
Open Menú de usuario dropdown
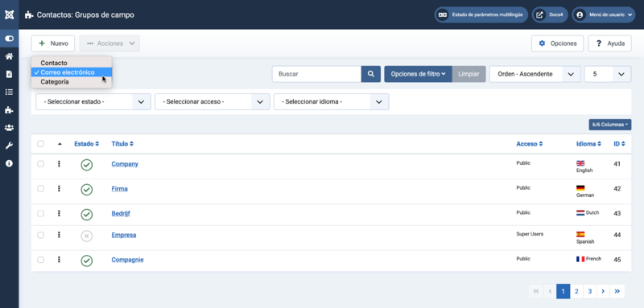pyautogui.click(x=603, y=14)
